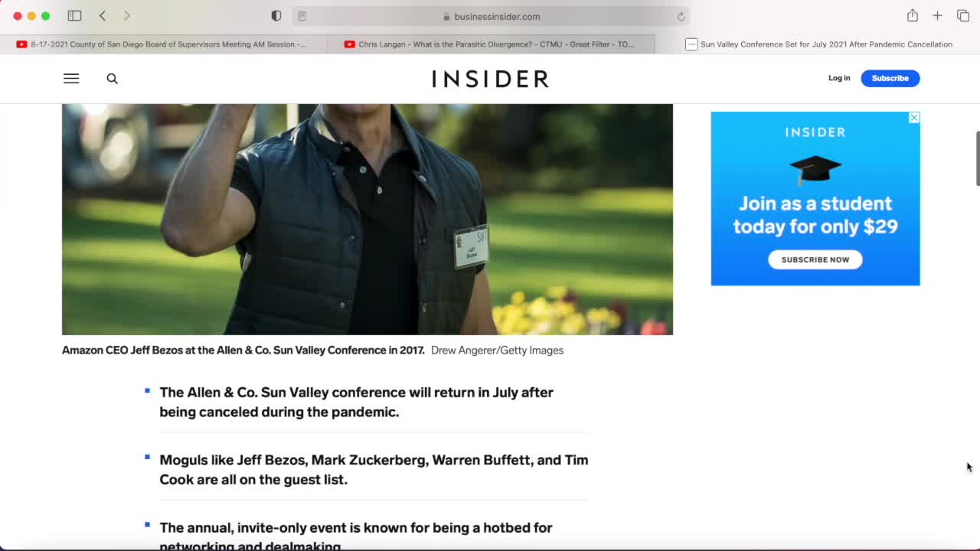Image resolution: width=980 pixels, height=551 pixels.
Task: Click Log in link
Action: point(839,78)
